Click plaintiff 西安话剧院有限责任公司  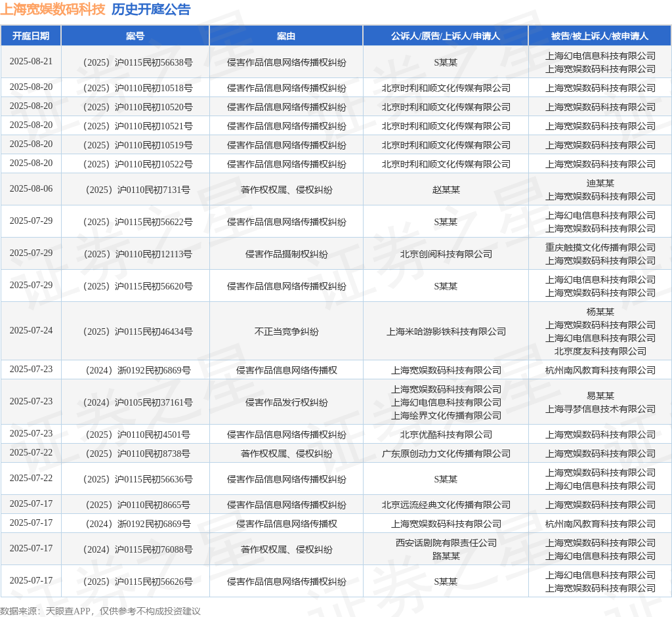point(446,543)
